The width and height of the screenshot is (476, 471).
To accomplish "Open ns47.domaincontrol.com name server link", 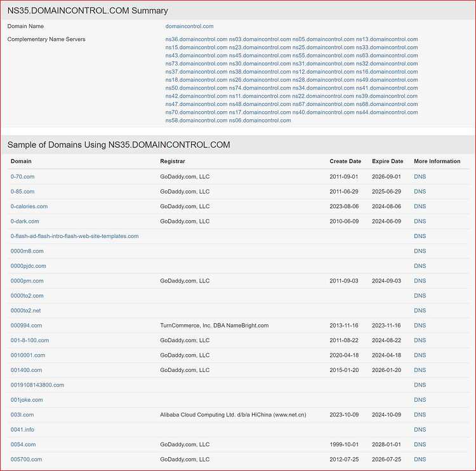I will (x=196, y=104).
